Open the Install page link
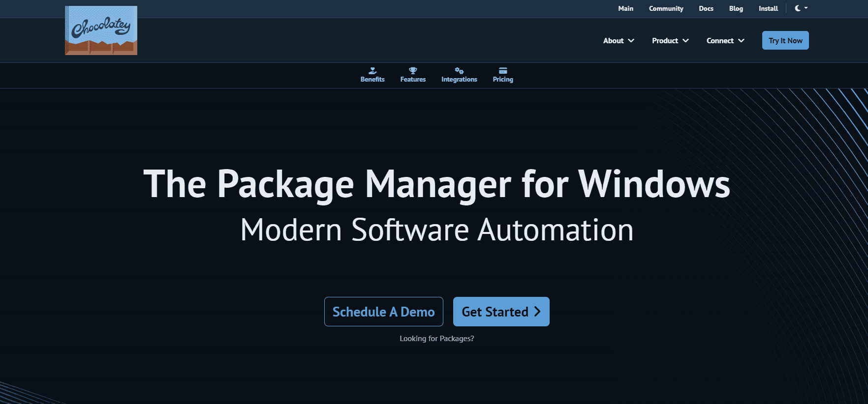Image resolution: width=868 pixels, height=404 pixels. coord(768,8)
